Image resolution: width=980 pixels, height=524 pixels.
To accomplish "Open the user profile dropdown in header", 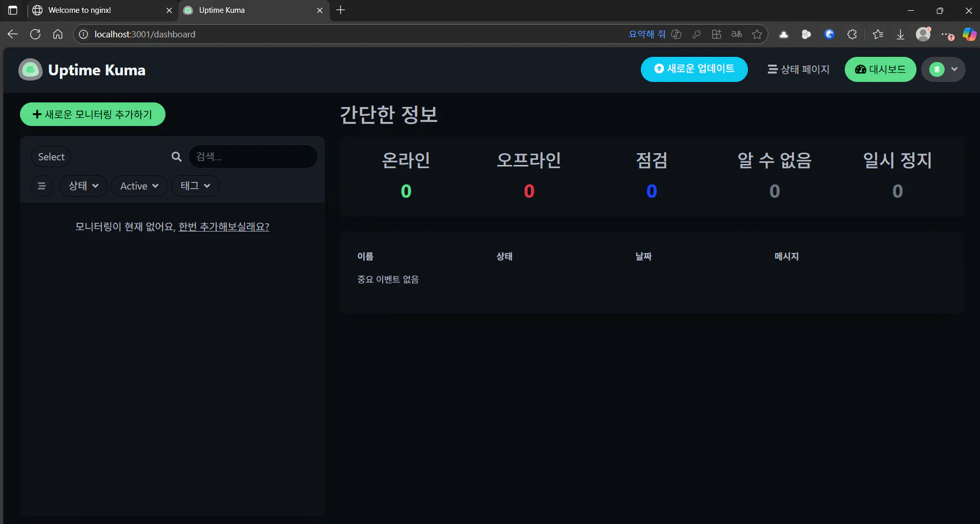I will [943, 70].
